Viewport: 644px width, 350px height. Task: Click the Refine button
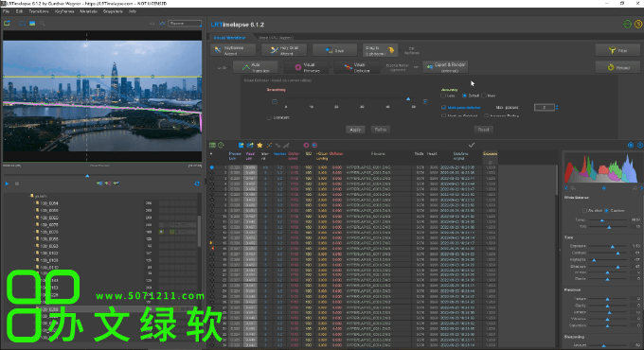click(381, 130)
